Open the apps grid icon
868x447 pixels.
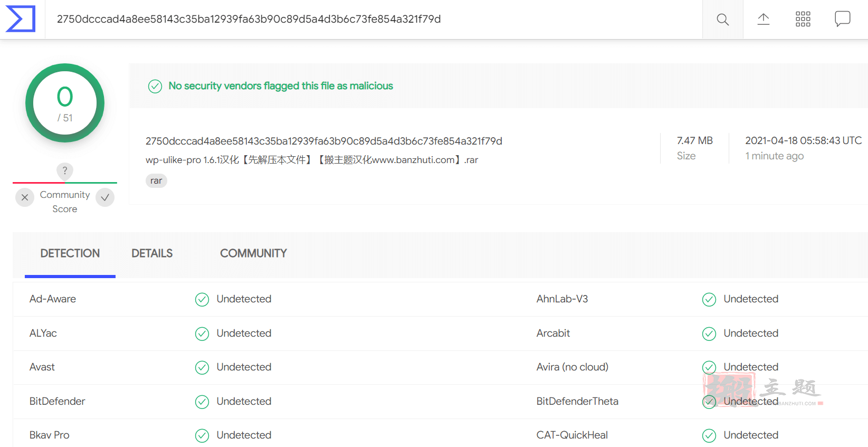(x=803, y=20)
